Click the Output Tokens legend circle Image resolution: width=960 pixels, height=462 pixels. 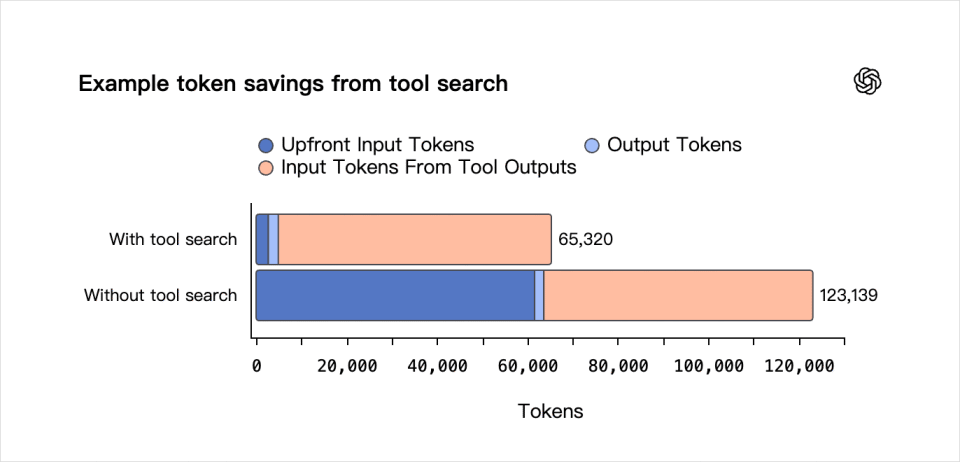[x=591, y=145]
